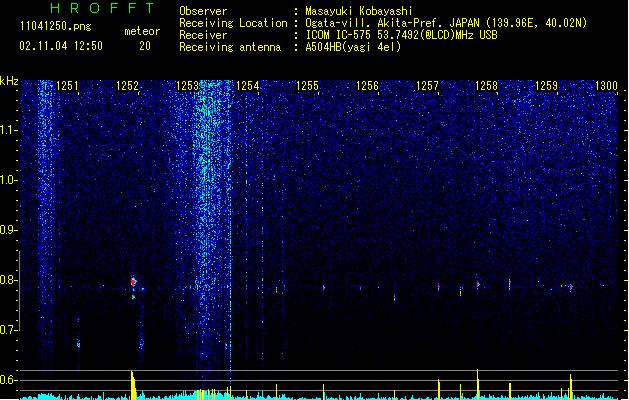Click the 1253 time marker

[187, 85]
